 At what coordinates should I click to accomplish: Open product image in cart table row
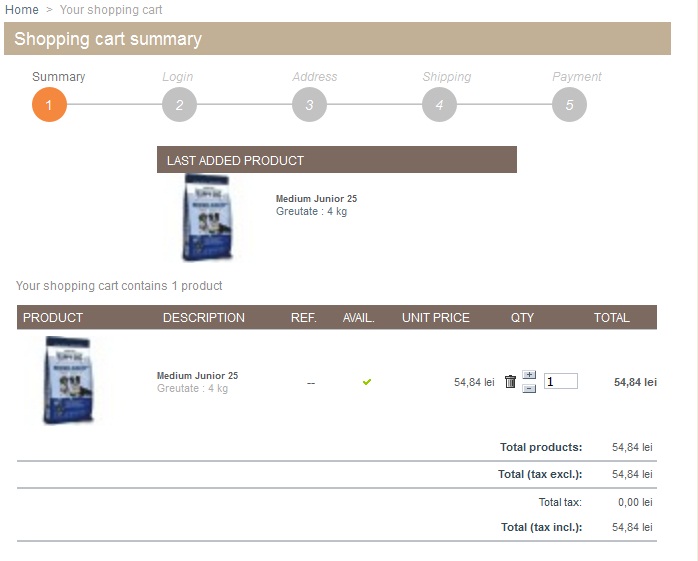click(68, 380)
